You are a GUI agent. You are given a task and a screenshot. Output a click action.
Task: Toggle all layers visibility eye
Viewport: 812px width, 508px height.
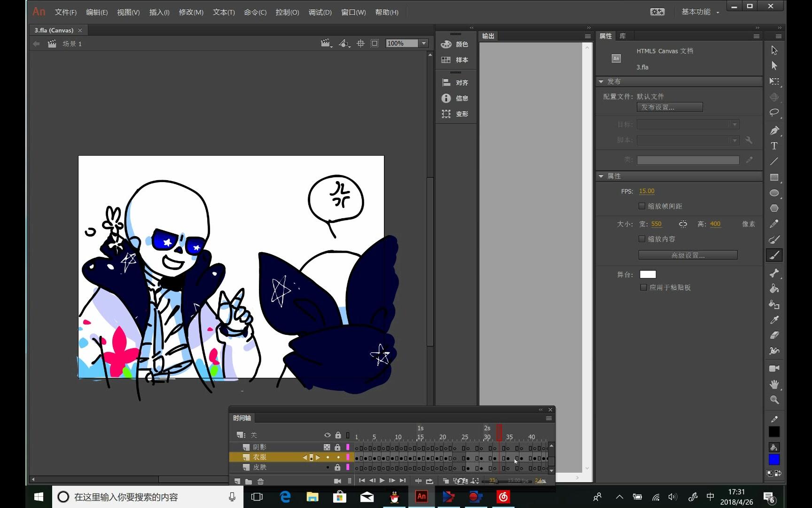click(x=328, y=435)
